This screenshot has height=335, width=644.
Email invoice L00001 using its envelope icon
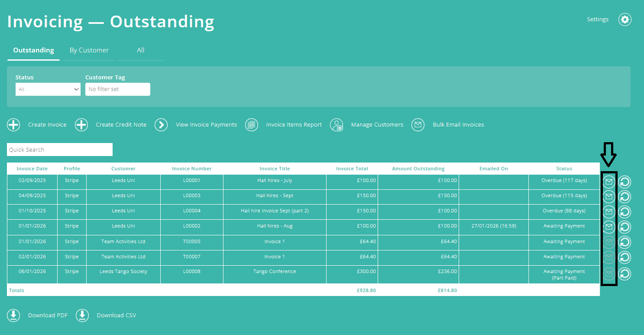click(x=609, y=182)
